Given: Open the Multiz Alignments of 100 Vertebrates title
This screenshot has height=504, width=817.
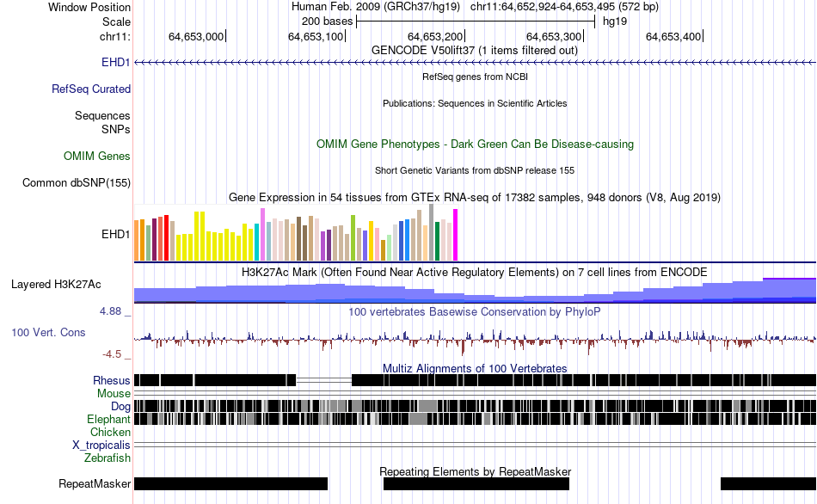Looking at the screenshot, I should [475, 368].
